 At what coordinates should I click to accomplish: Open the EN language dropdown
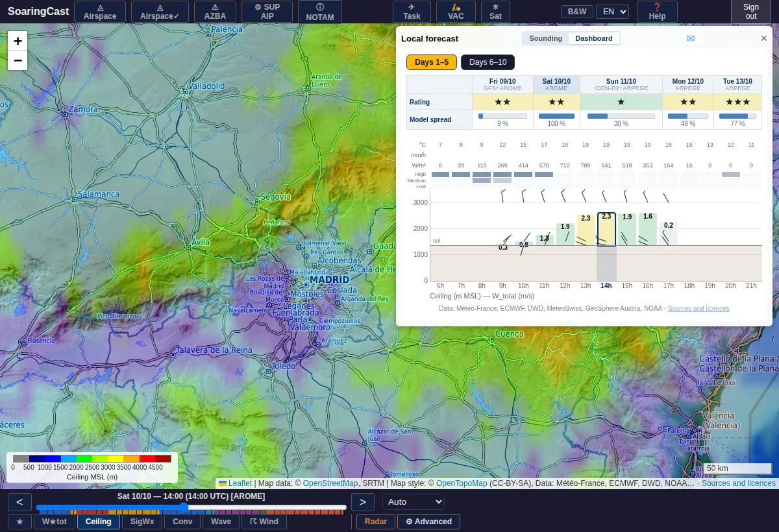tap(613, 12)
